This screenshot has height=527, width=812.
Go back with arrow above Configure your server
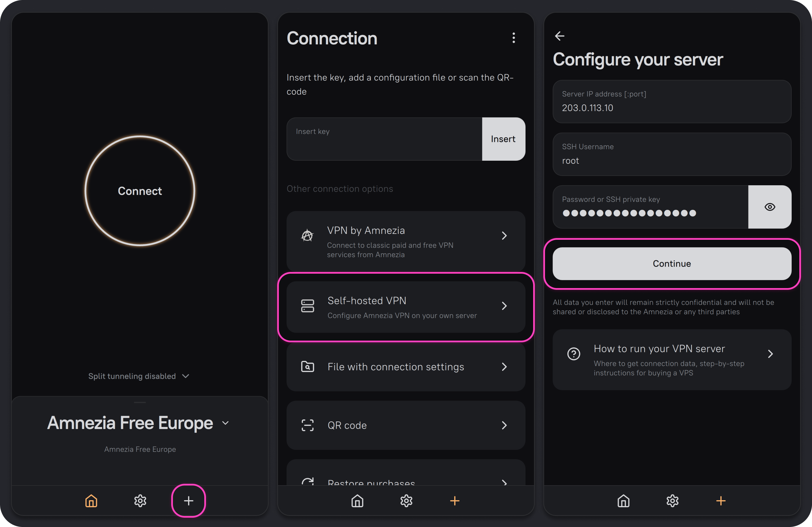tap(559, 36)
